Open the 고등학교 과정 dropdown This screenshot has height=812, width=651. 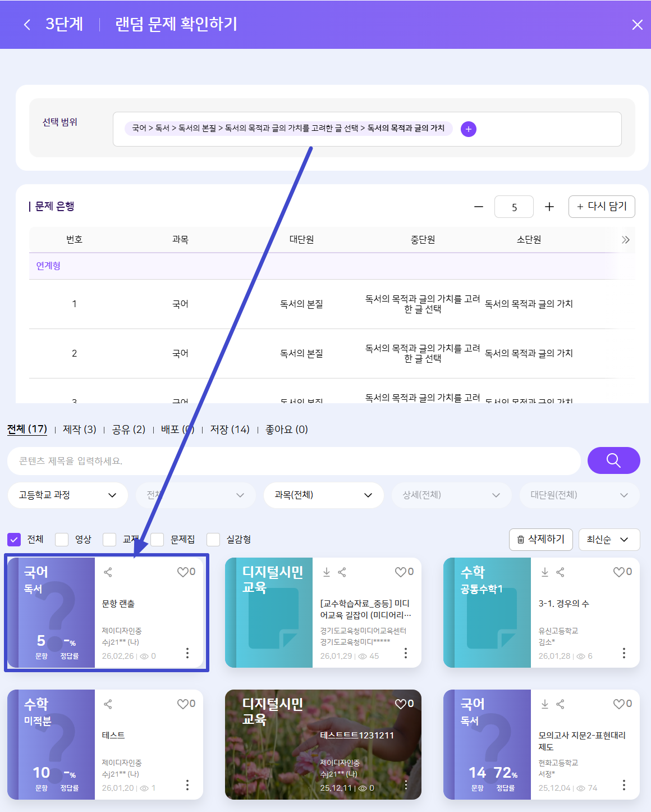(67, 495)
